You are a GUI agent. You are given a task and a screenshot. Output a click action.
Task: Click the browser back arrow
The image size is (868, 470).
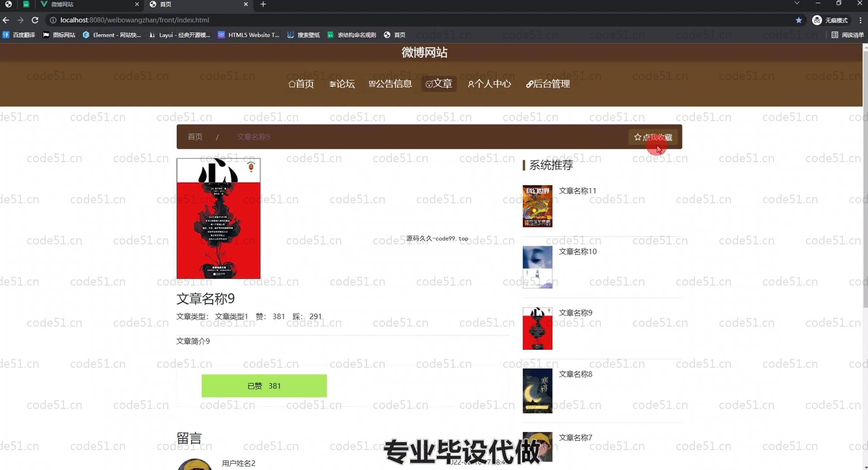point(6,20)
